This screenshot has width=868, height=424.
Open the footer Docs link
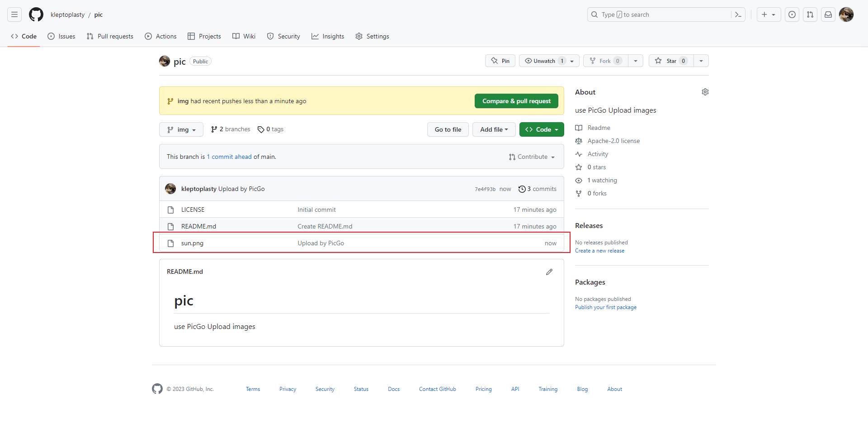(x=394, y=389)
